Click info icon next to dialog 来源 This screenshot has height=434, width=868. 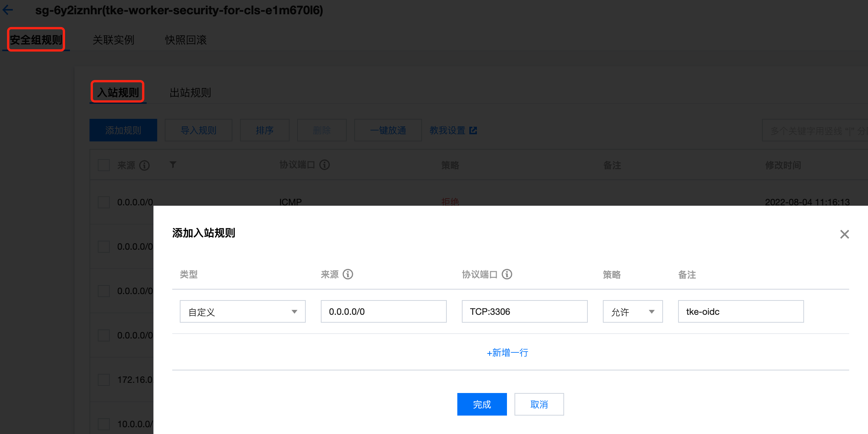[x=348, y=274]
